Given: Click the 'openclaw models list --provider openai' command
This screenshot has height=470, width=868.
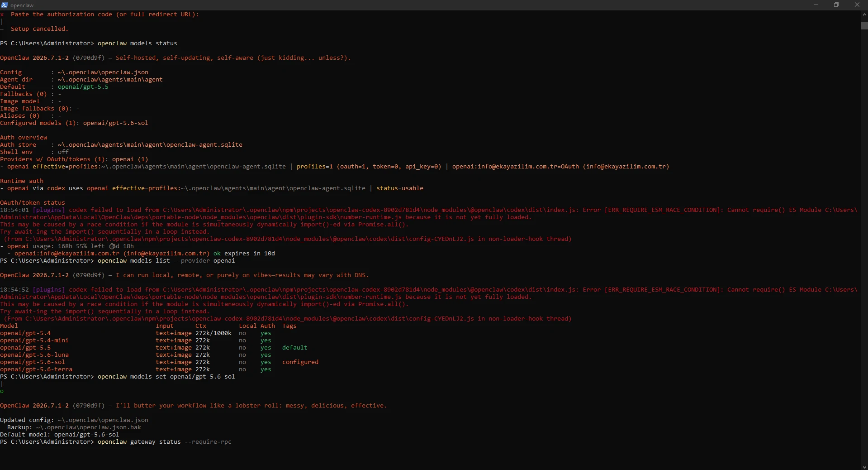Looking at the screenshot, I should pos(166,261).
